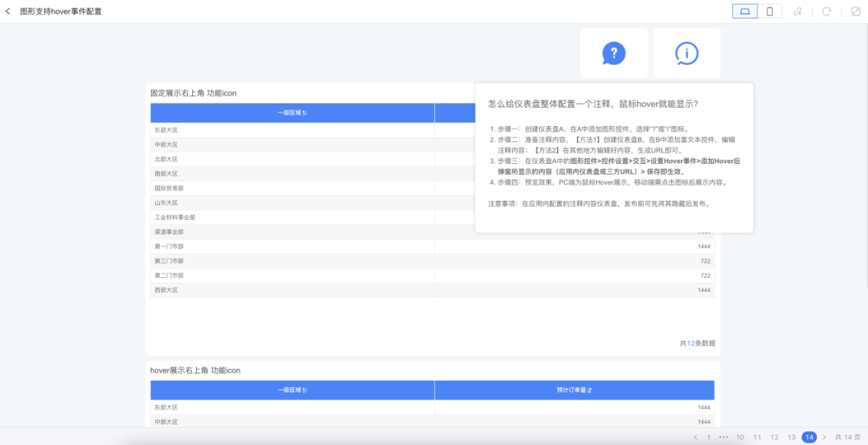Viewport: 868px width, 445px height.
Task: Click 注意事项 note in tooltip popup
Action: coord(599,203)
